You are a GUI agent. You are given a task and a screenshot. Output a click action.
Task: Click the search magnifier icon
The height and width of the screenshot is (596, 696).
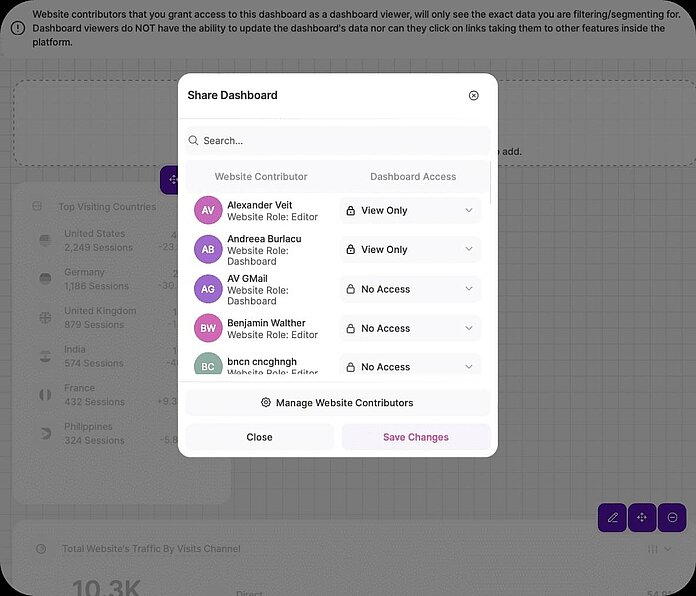[194, 141]
